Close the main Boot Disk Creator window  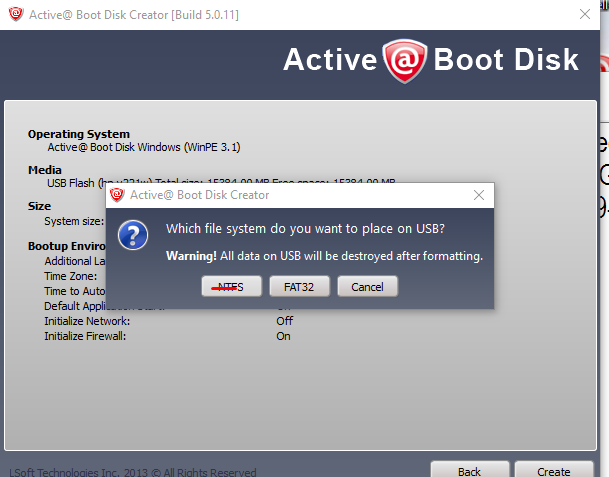[x=585, y=14]
